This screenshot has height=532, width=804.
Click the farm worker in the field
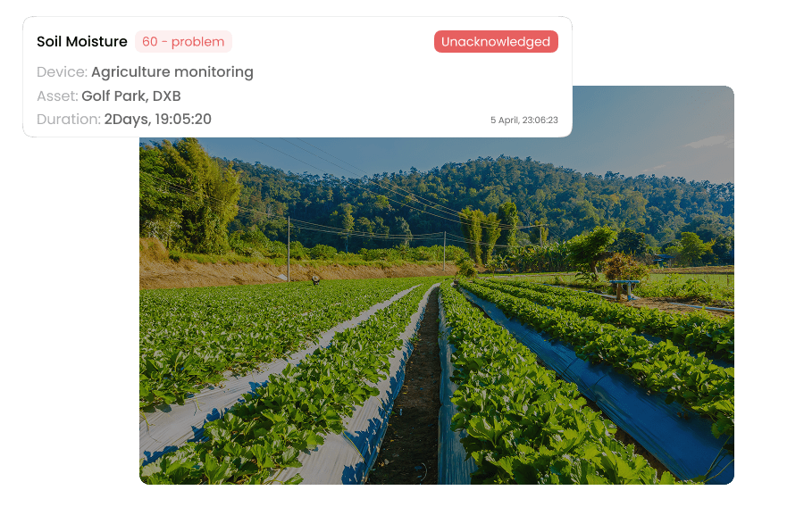(x=316, y=280)
